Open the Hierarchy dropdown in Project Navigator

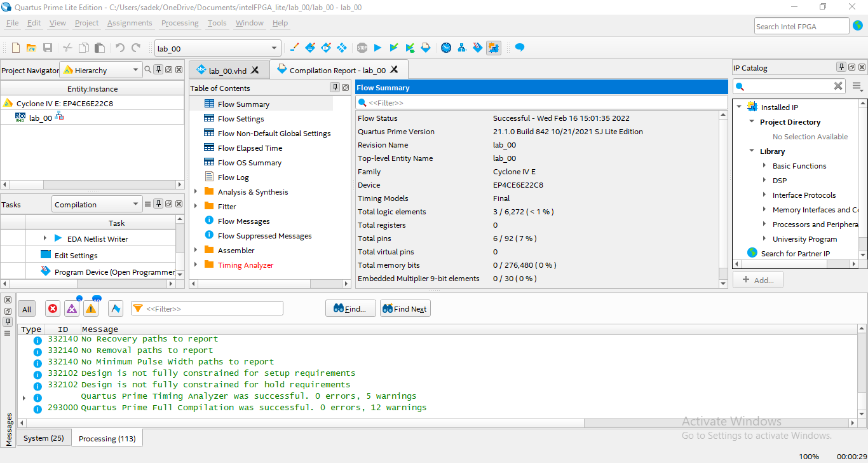pos(100,70)
